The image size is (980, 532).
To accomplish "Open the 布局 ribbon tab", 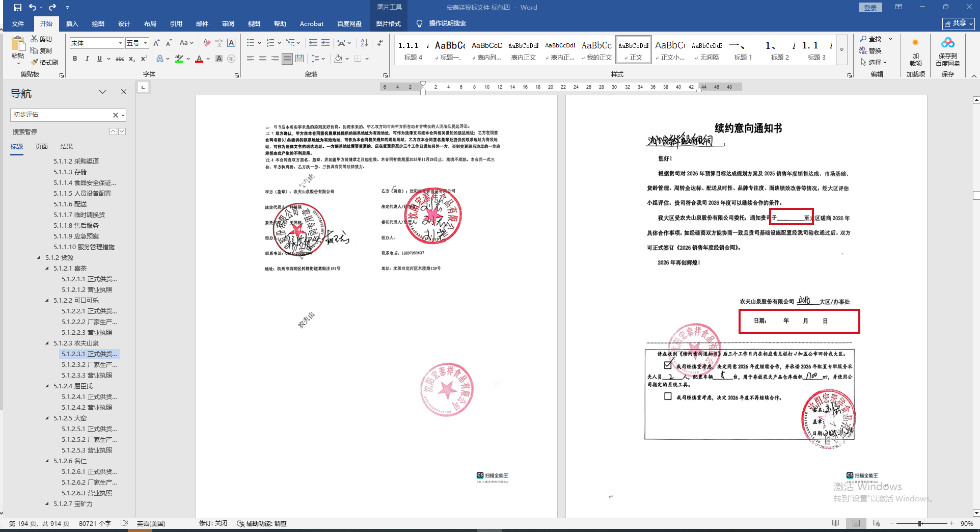I will [x=150, y=23].
